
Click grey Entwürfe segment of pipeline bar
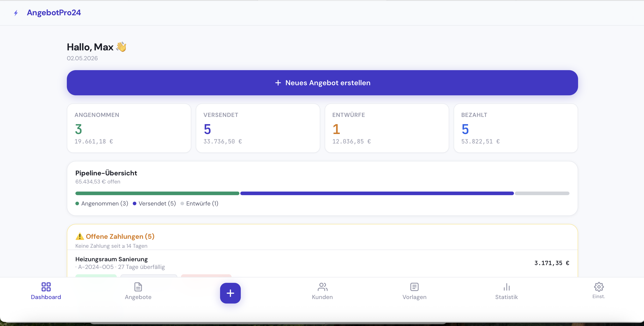[542, 193]
